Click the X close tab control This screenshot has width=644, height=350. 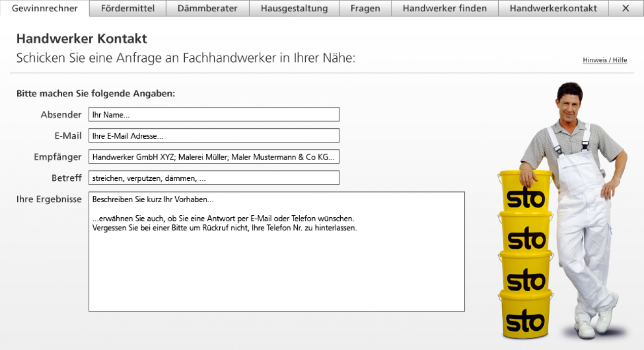point(626,8)
